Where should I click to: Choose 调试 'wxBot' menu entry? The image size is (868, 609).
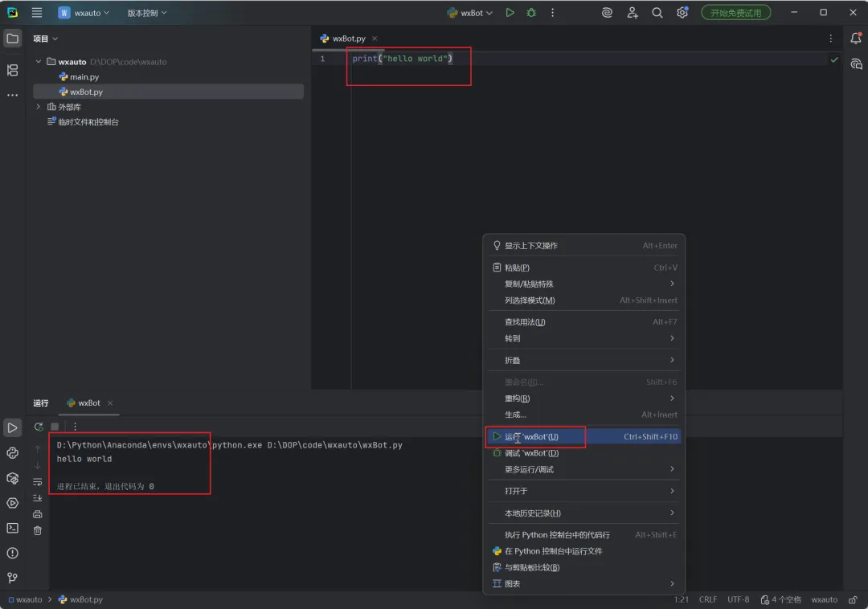(x=584, y=453)
